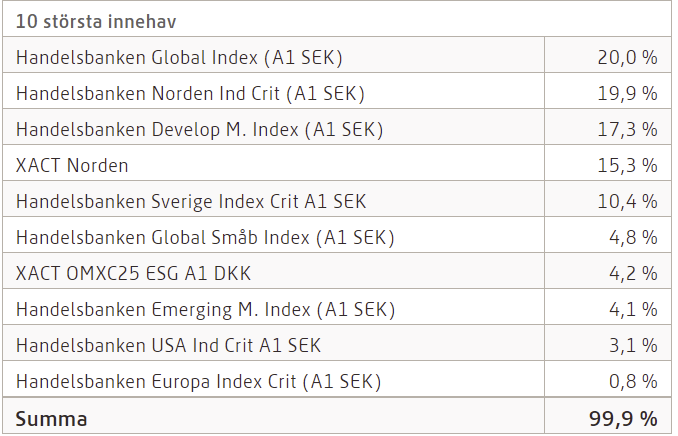Image resolution: width=678 pixels, height=436 pixels.
Task: Select Handelsbanken Develop M. Index holding
Action: pyautogui.click(x=199, y=129)
